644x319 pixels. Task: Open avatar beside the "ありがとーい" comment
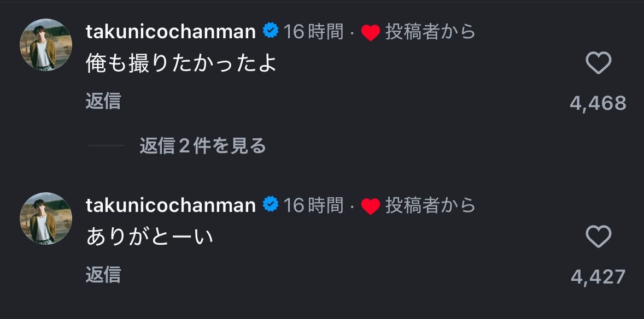pos(46,218)
